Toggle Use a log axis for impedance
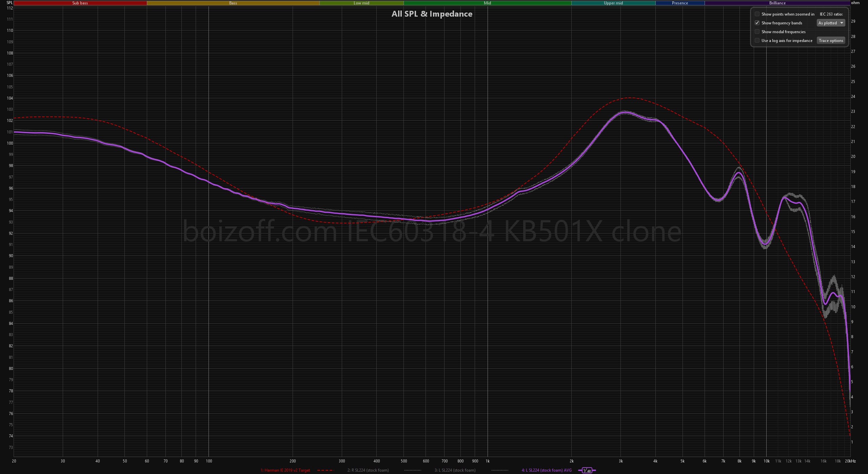The height and width of the screenshot is (474, 868). (x=757, y=41)
